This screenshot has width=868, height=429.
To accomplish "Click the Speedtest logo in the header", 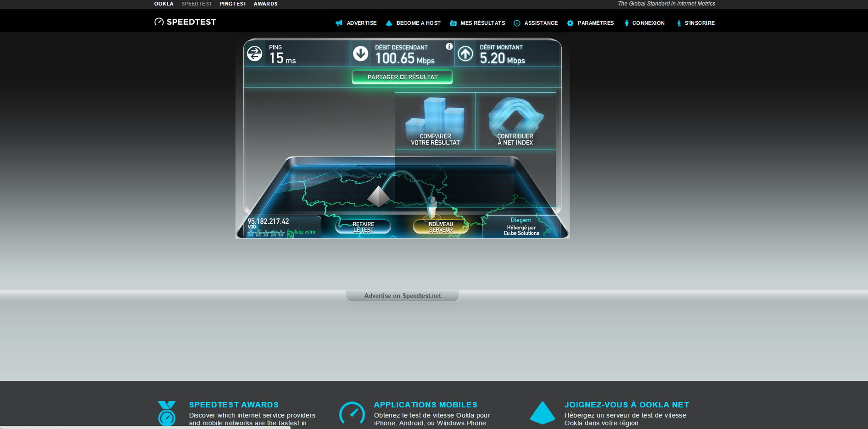I will 185,22.
